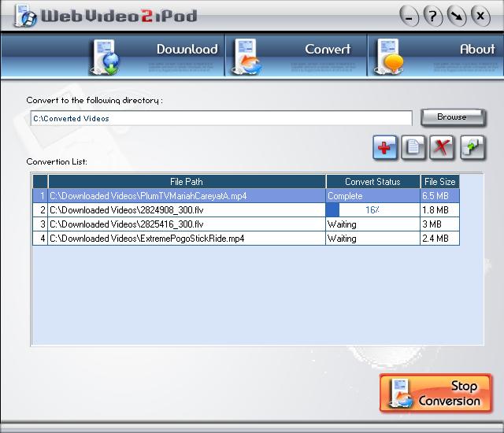Click Waiting status for ExtremePogoStickRide.mp4
This screenshot has height=433, width=504.
372,239
